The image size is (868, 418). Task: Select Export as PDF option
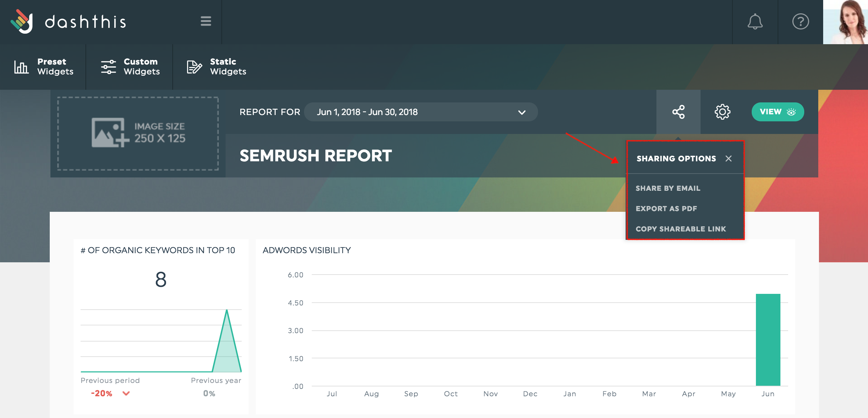[666, 209]
